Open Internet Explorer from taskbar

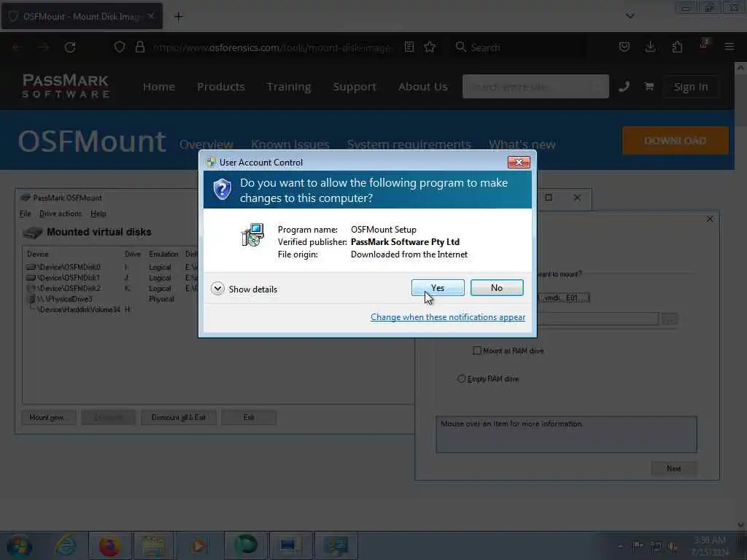[x=65, y=546]
